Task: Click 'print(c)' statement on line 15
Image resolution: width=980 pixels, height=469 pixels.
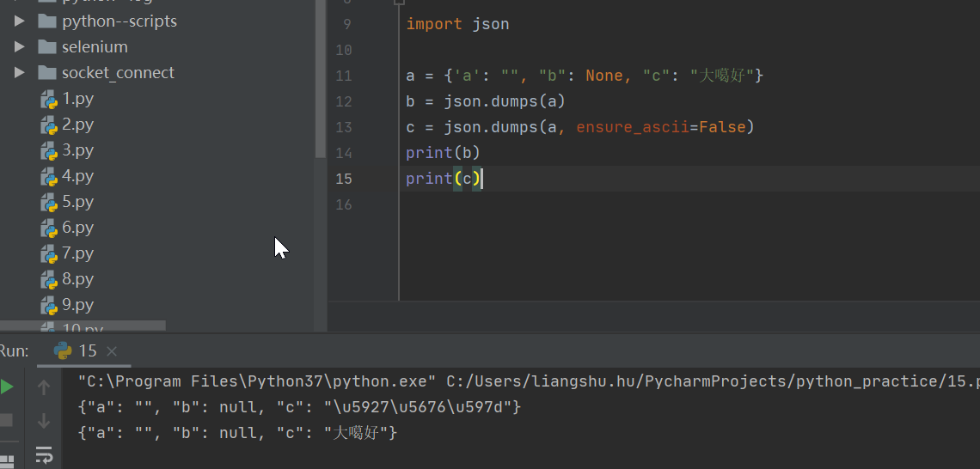Action: click(443, 179)
